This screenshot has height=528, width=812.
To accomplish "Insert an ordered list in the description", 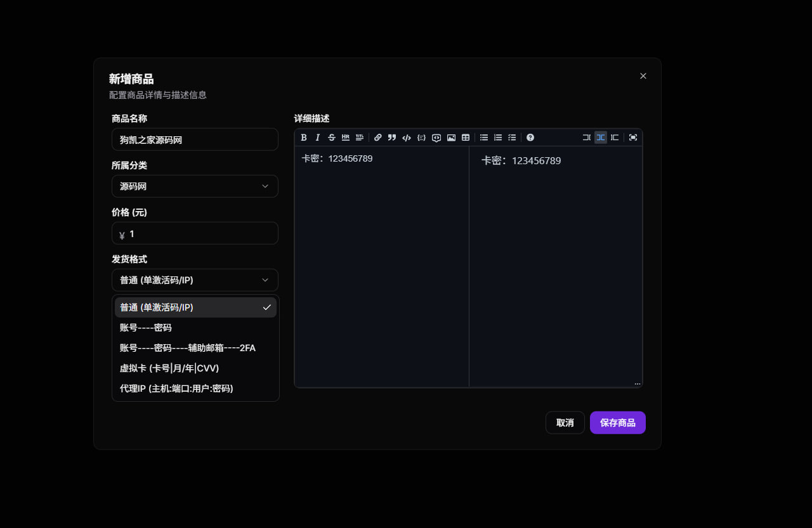I will [497, 138].
